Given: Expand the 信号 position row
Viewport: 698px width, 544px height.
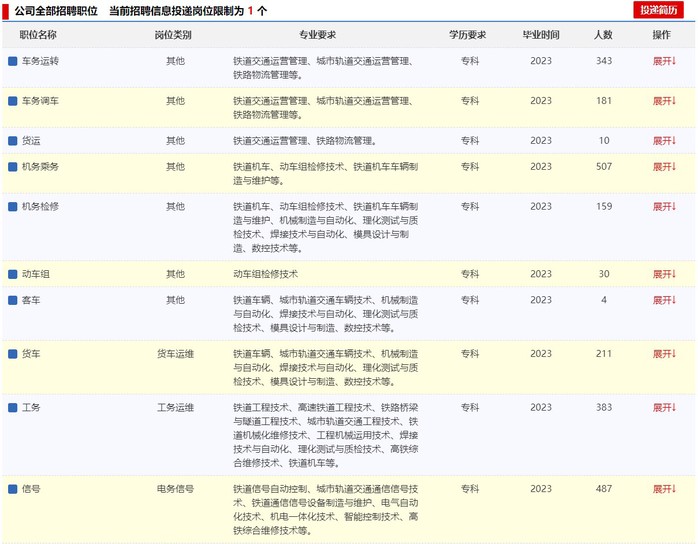Looking at the screenshot, I should point(664,489).
